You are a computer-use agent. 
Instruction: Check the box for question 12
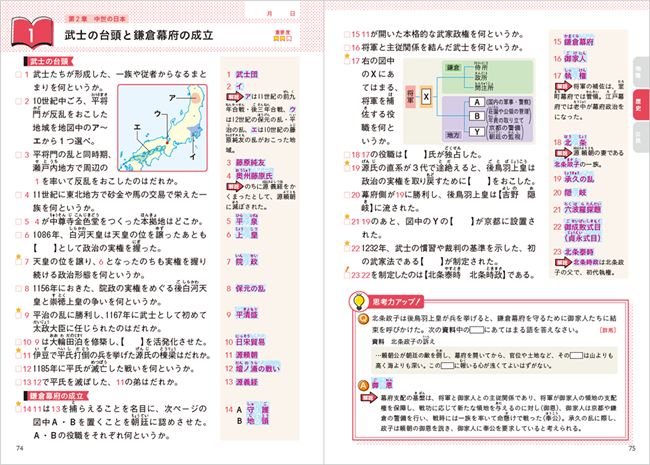click(18, 369)
